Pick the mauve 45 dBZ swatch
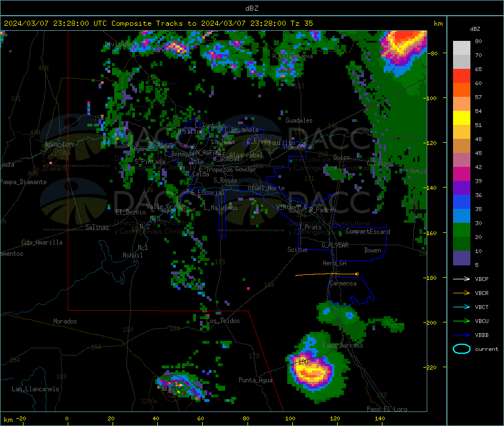504x426 pixels. (461, 160)
